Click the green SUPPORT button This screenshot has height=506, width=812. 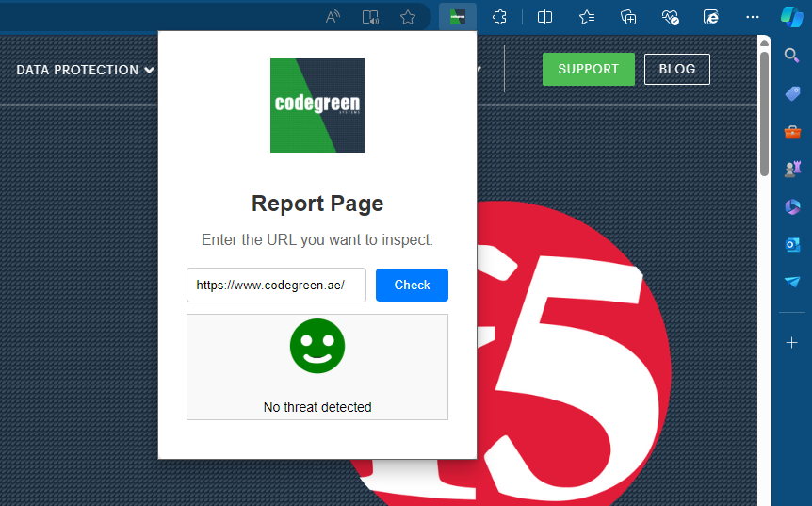589,69
